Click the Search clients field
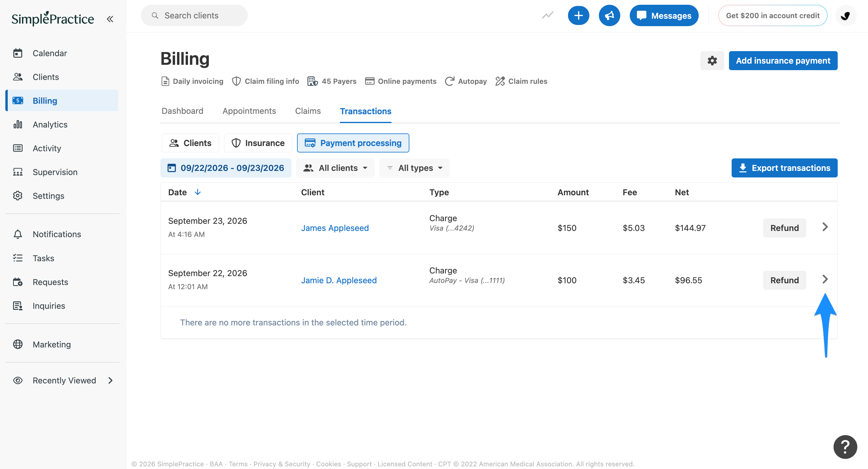868x469 pixels. [x=194, y=15]
